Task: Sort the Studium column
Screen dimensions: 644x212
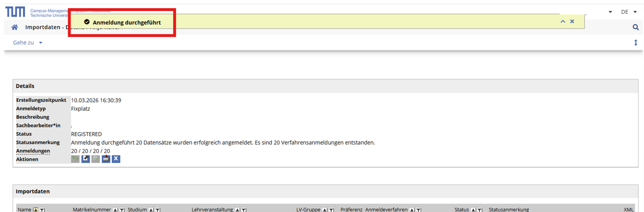Action: pyautogui.click(x=151, y=210)
